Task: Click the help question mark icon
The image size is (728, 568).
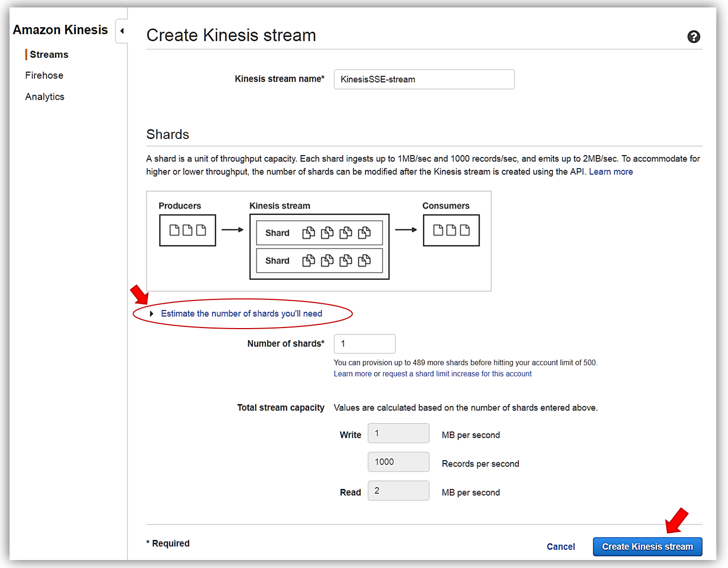Action: (694, 37)
